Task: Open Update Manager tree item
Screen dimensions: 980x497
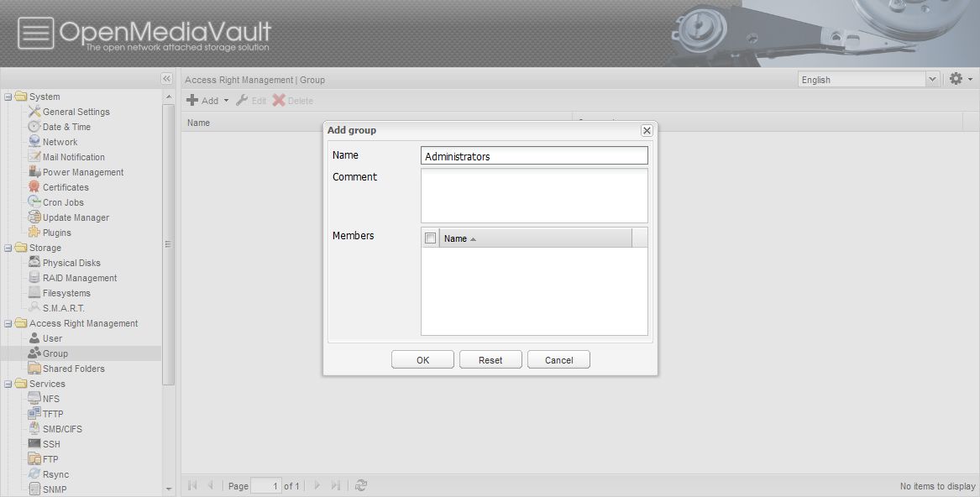Action: point(76,217)
